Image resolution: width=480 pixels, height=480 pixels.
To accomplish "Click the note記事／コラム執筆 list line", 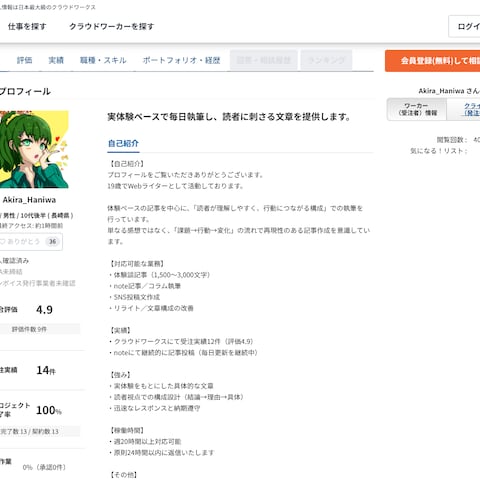I will (145, 286).
